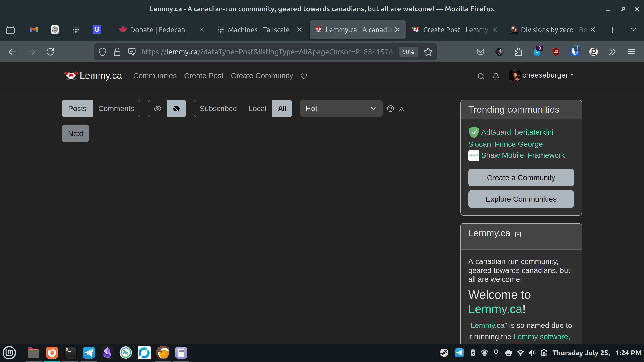
Task: View site security padlock information
Action: pyautogui.click(x=117, y=52)
